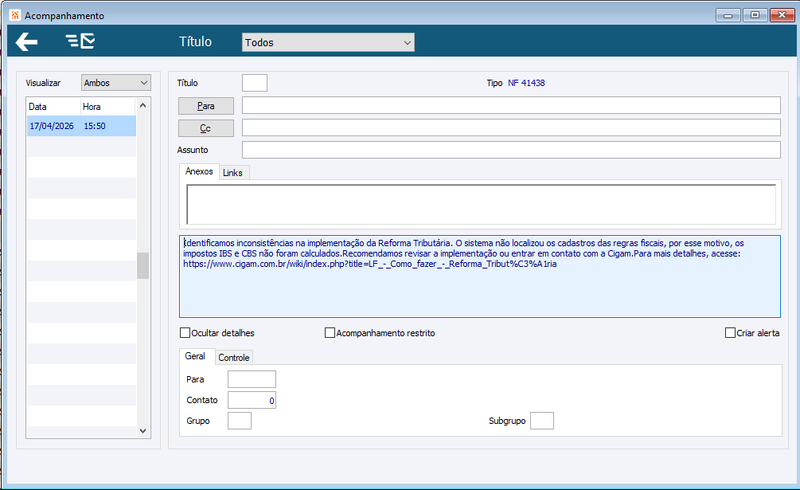800x490 pixels.
Task: Click the Hora column header
Action: click(x=108, y=107)
